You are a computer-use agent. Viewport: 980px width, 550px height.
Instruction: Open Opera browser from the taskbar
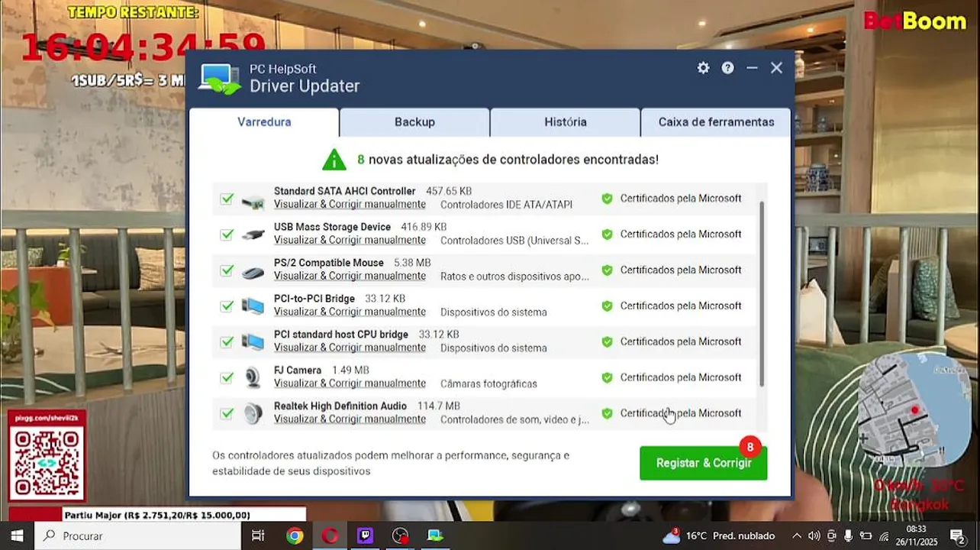tap(330, 535)
